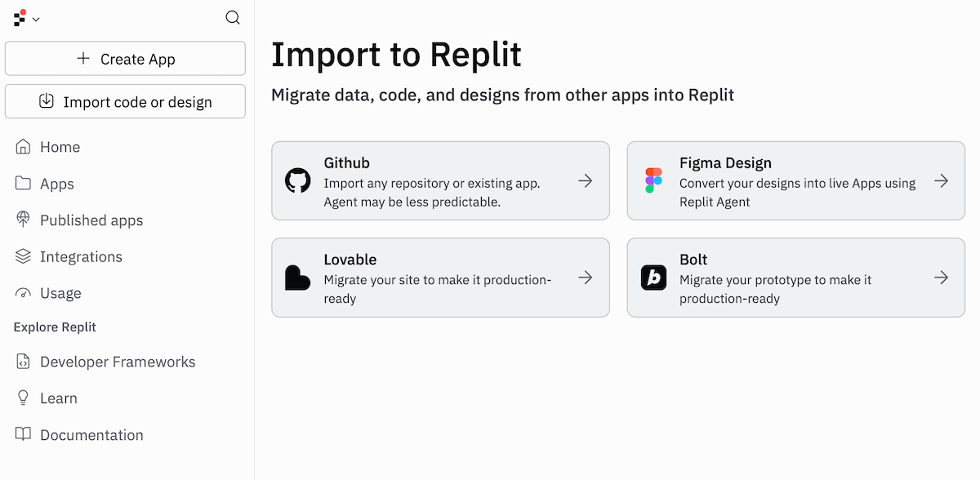980x480 pixels.
Task: Click the Documentation book icon
Action: coord(23,434)
